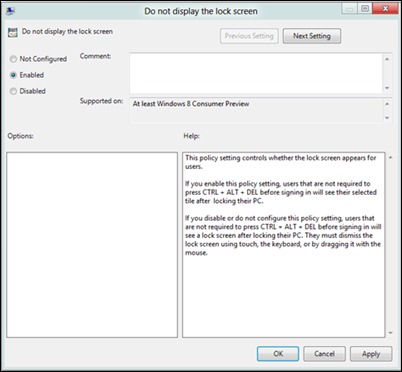
Task: Go to the Next Setting
Action: tap(312, 36)
